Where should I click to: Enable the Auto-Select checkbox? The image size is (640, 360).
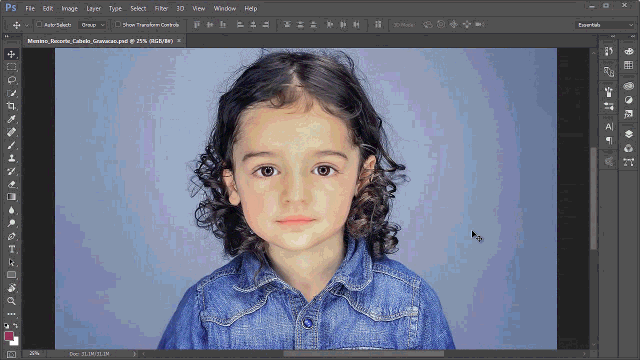tap(39, 24)
